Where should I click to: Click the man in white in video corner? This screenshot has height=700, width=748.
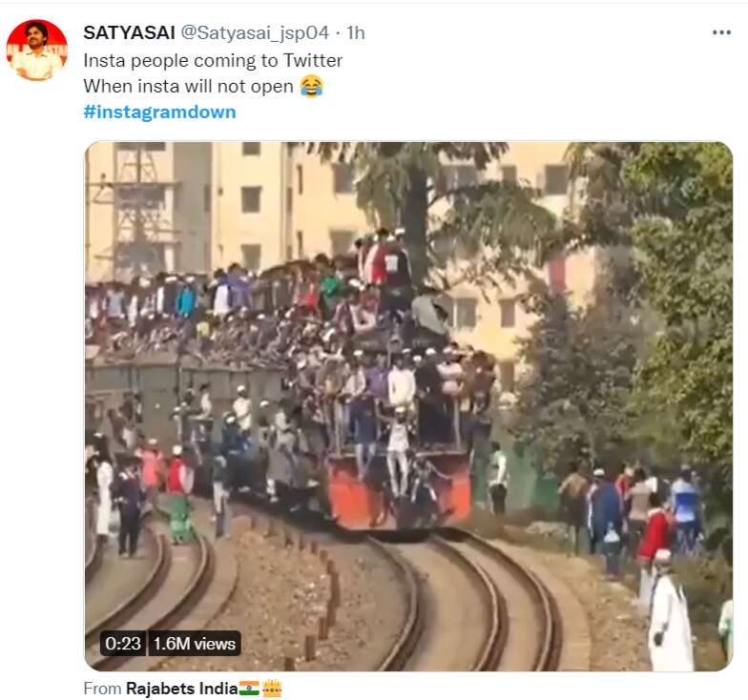pos(670,611)
